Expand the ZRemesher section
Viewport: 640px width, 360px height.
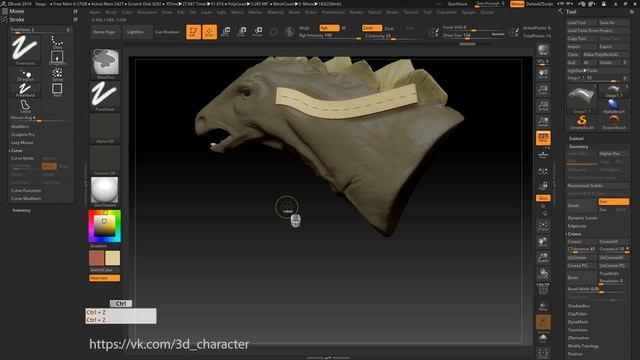coord(578,338)
